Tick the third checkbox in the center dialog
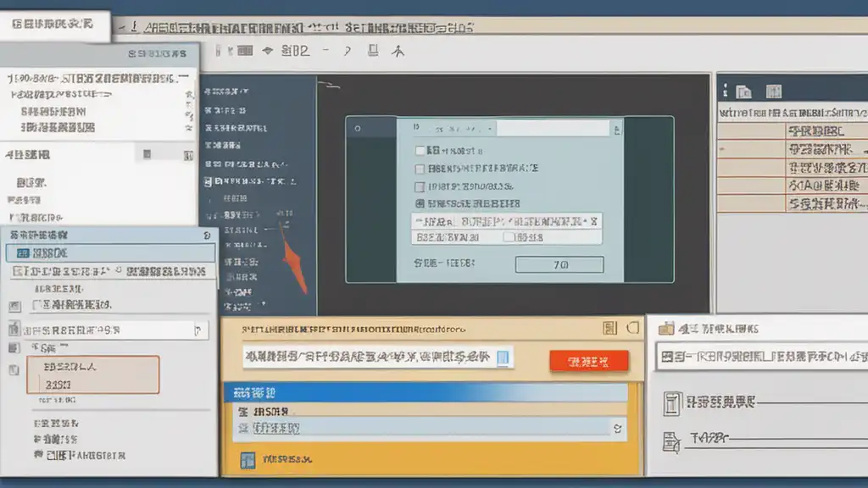Image resolution: width=868 pixels, height=488 pixels. (x=420, y=186)
